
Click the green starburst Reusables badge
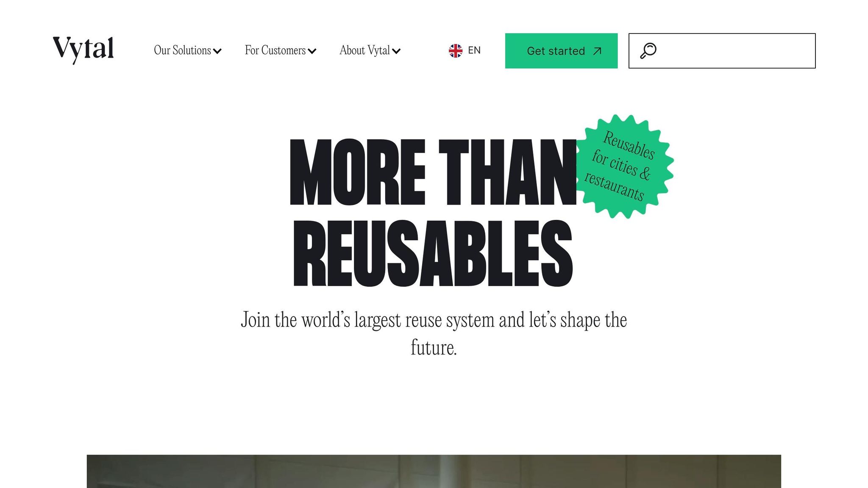tap(624, 166)
